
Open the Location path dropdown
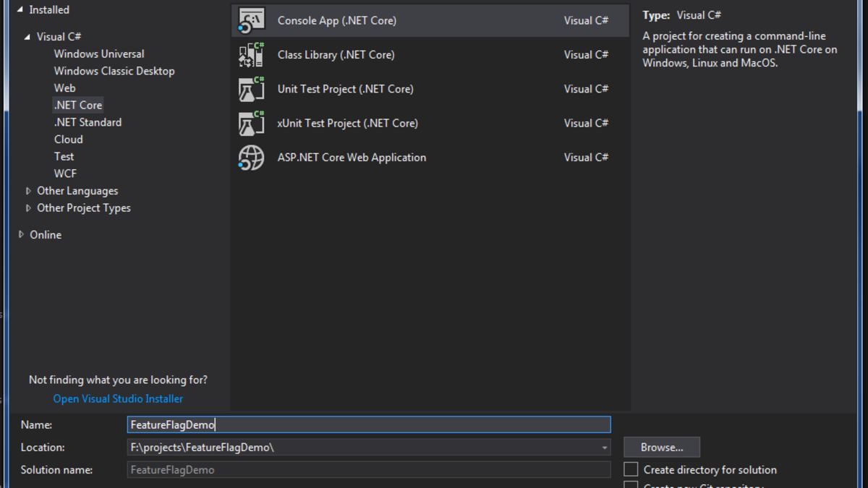pos(604,448)
